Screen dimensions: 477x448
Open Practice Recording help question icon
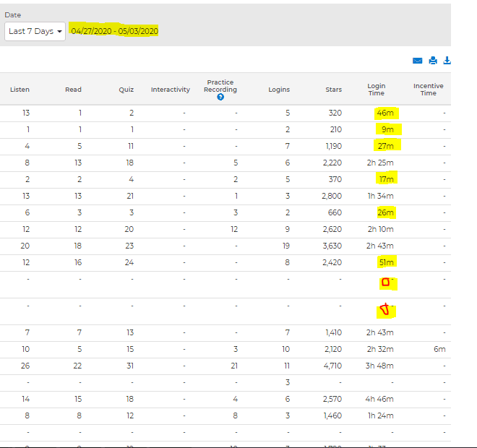220,97
